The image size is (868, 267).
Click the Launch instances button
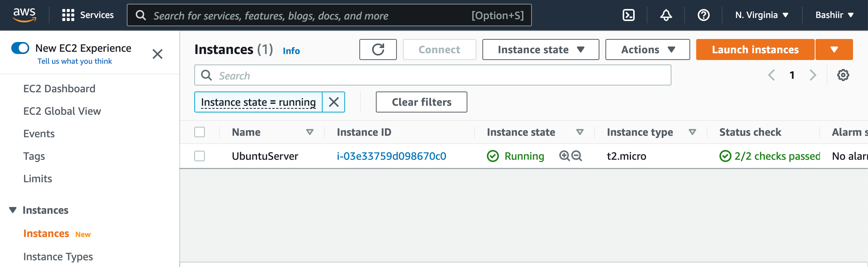click(755, 49)
